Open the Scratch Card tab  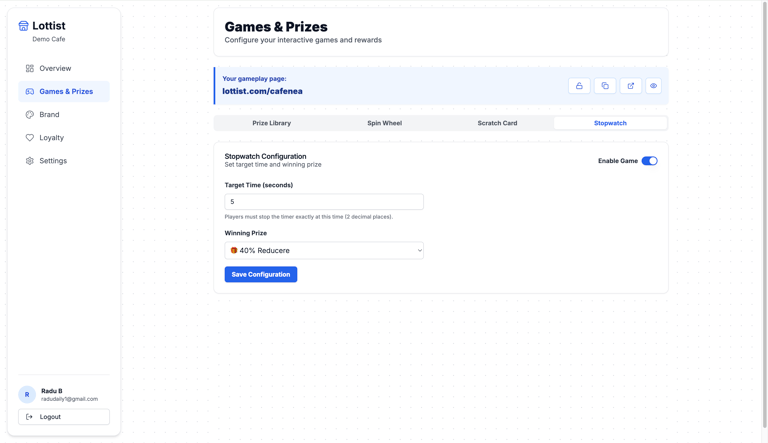pyautogui.click(x=497, y=123)
